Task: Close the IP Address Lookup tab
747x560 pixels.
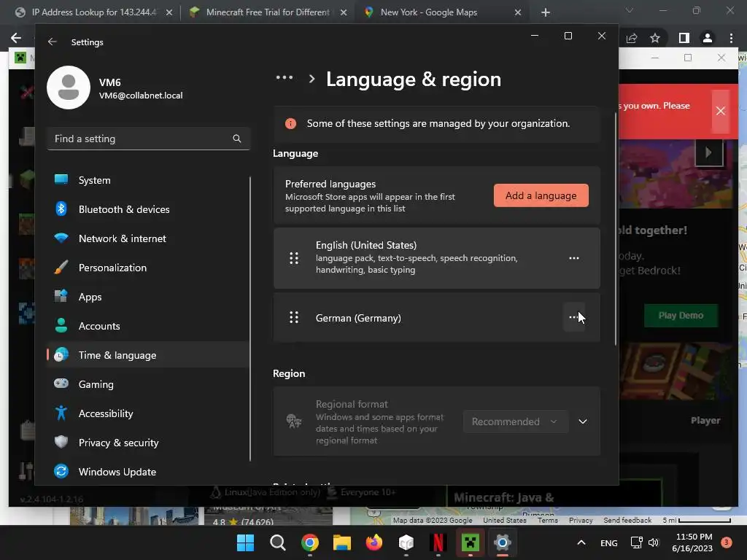Action: point(169,12)
